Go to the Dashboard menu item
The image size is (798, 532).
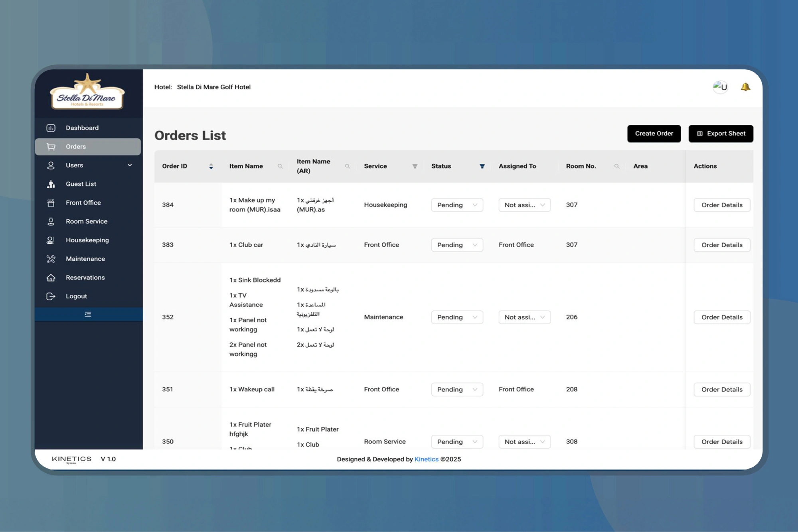point(82,128)
